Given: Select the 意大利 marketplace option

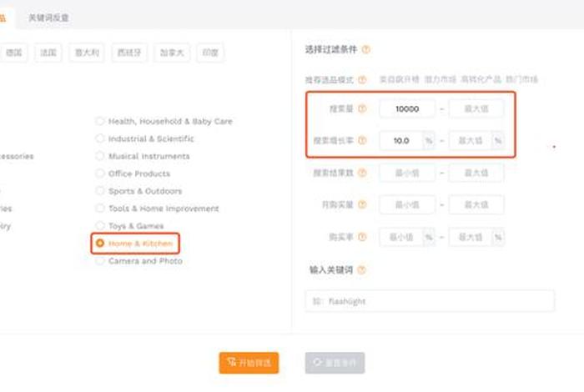Looking at the screenshot, I should (x=84, y=53).
